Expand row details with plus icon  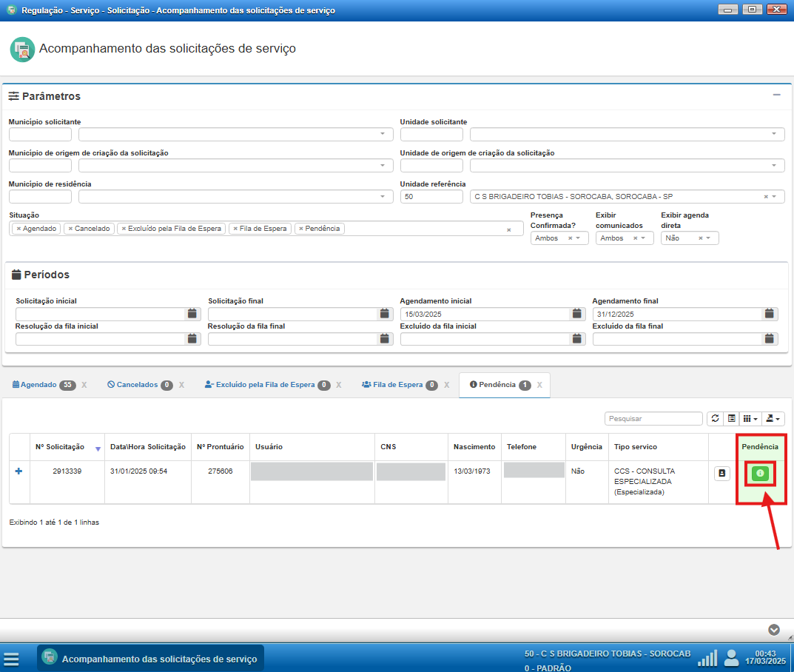[19, 471]
